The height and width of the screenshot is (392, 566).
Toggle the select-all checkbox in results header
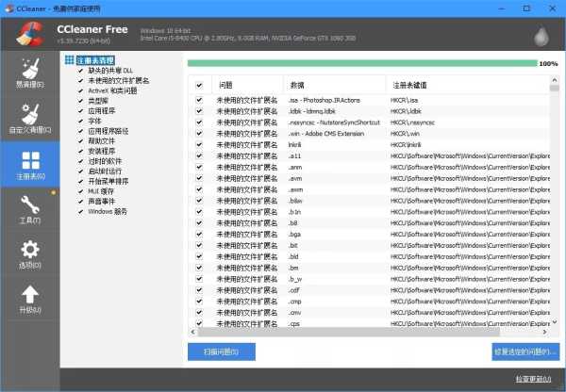(x=199, y=86)
